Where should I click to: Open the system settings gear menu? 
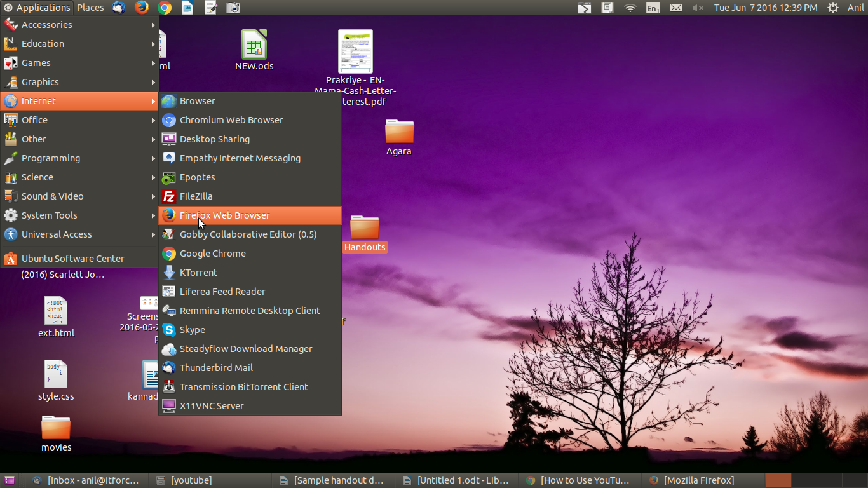click(833, 8)
